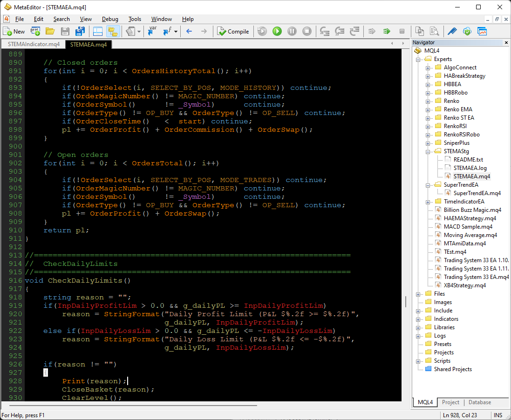The image size is (511, 420).
Task: Click the Step Over debug icon
Action: click(340, 31)
